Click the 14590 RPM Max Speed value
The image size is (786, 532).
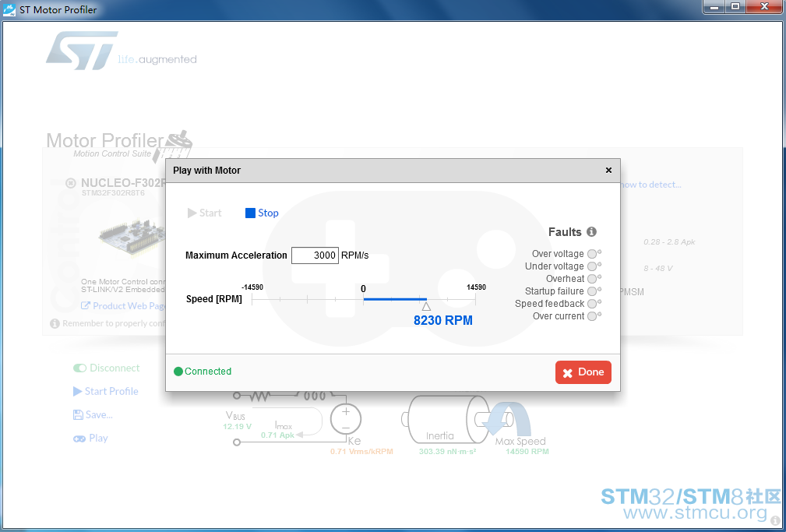tap(527, 451)
